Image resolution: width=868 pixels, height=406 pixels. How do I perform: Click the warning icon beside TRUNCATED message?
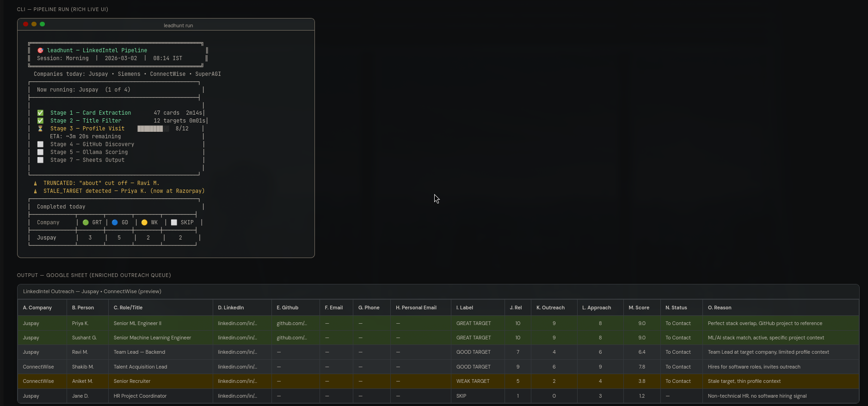(36, 184)
